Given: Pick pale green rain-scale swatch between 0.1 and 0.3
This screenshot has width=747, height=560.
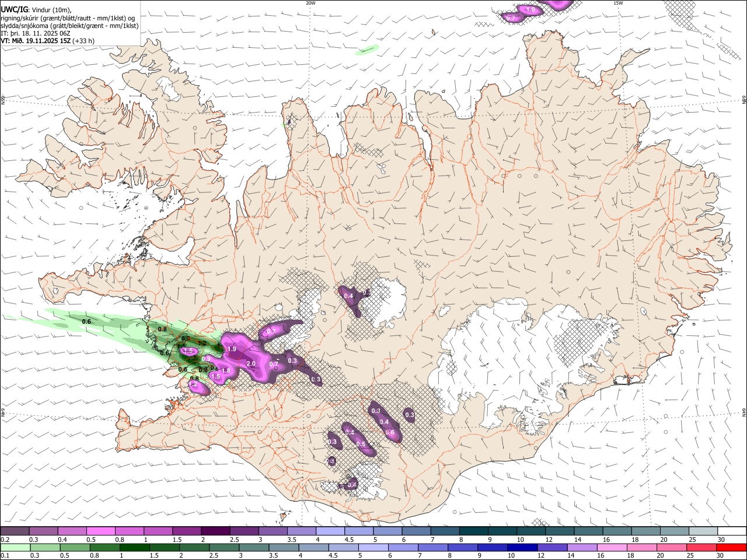Looking at the screenshot, I should click(15, 547).
